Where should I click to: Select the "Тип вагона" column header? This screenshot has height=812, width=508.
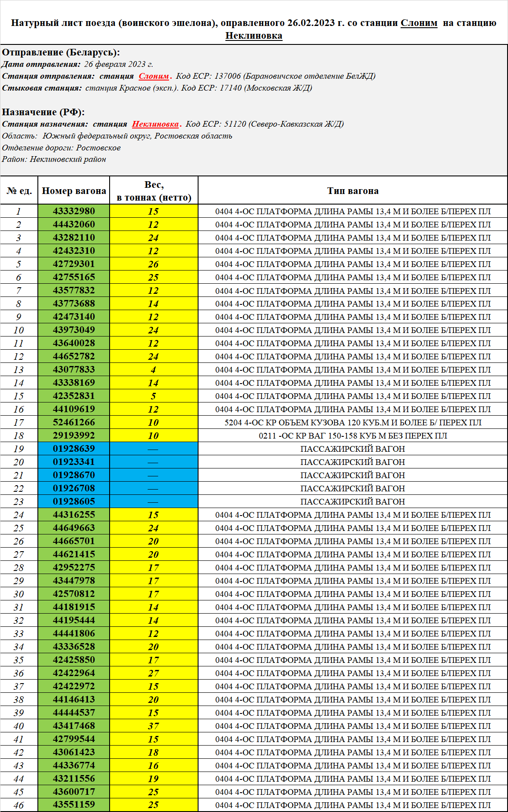point(353,191)
